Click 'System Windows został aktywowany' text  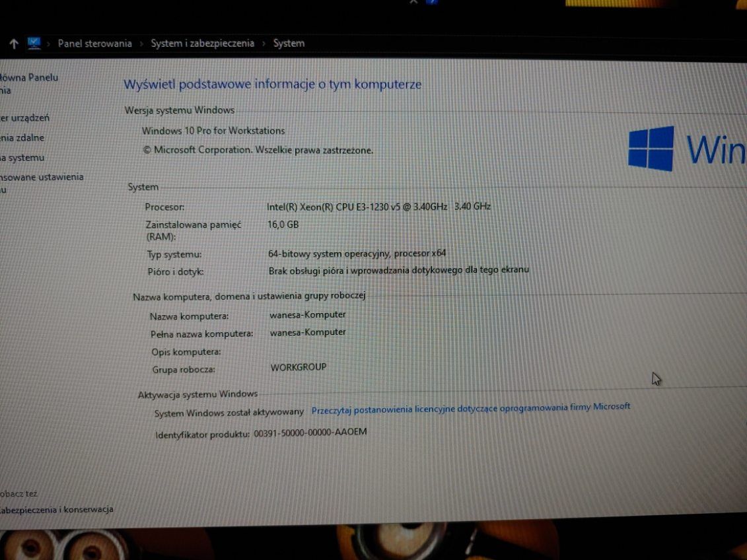[x=229, y=412]
